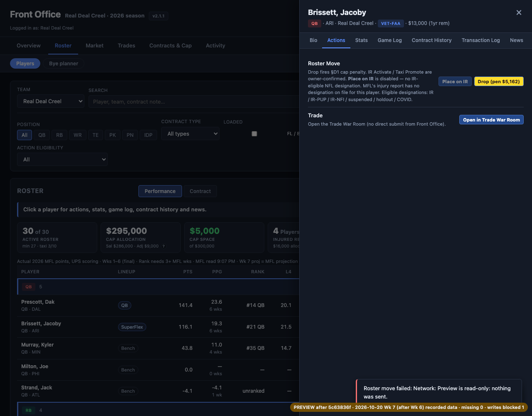The height and width of the screenshot is (416, 532).
Task: Open the Market navigation tab
Action: pos(94,46)
